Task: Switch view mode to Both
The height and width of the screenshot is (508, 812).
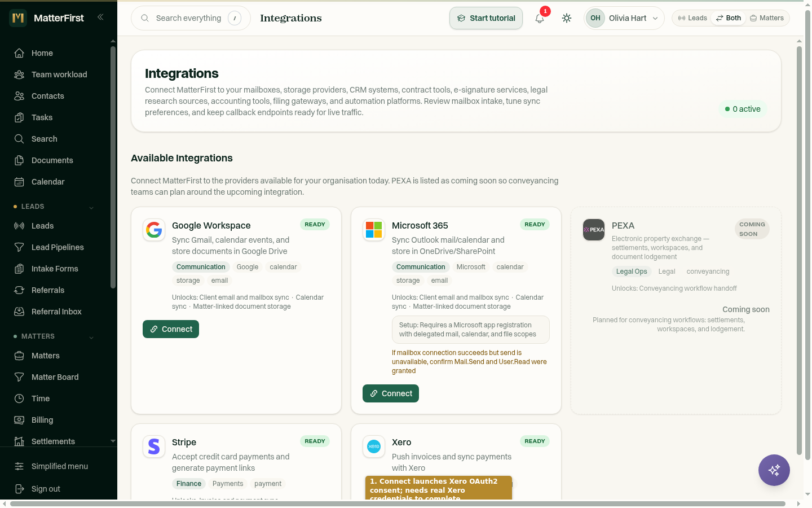Action: (x=729, y=18)
